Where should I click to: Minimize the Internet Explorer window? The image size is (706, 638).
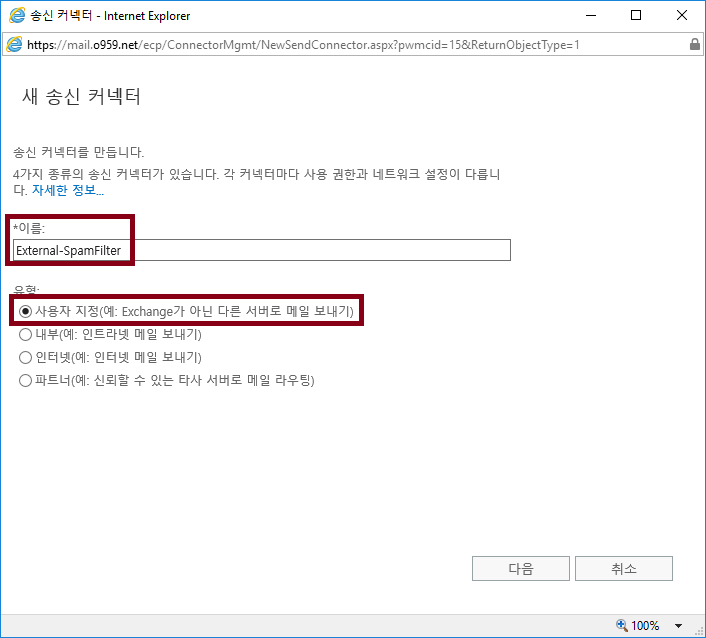coord(591,15)
